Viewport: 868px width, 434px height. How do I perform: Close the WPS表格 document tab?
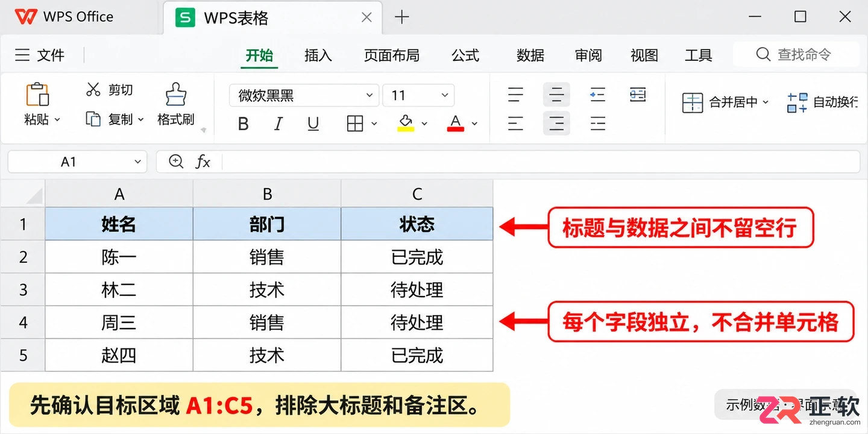pos(366,17)
